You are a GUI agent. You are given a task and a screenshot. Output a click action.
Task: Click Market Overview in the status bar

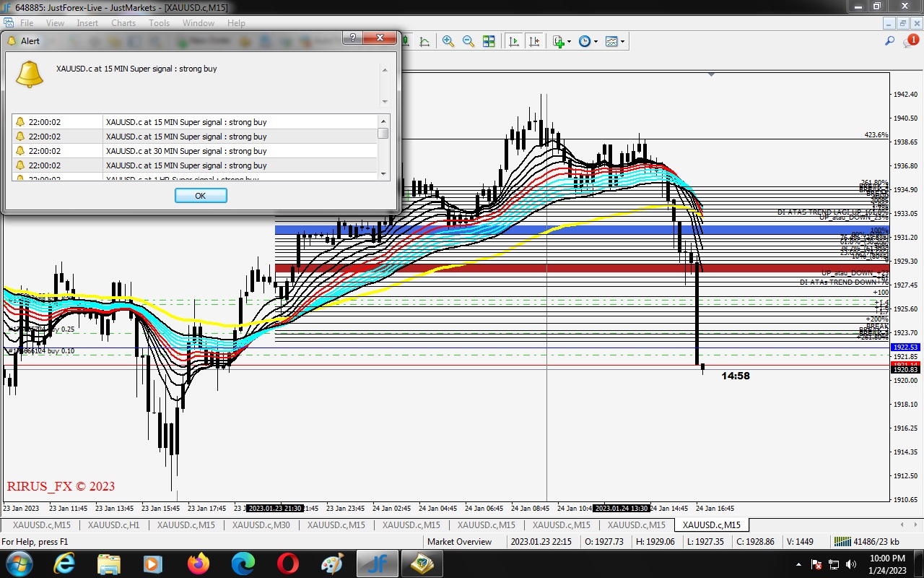pos(459,542)
